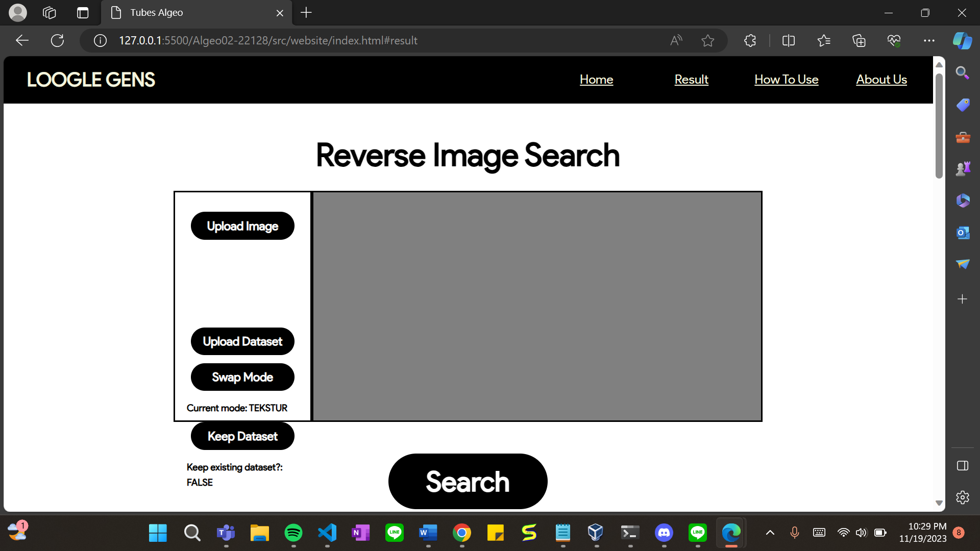Open Browser essentials heart icon

(x=894, y=41)
